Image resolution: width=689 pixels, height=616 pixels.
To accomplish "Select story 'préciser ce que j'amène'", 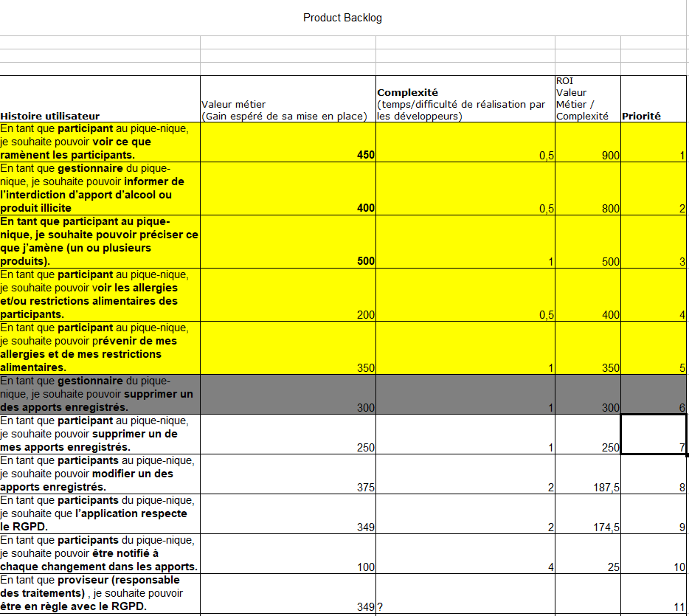I will (100, 242).
